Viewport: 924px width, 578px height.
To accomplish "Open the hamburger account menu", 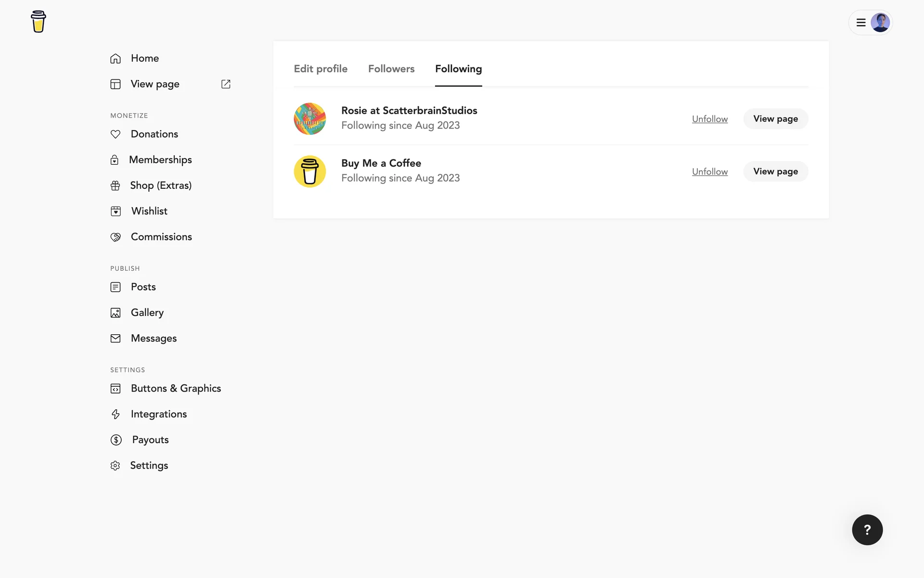I will [x=861, y=23].
